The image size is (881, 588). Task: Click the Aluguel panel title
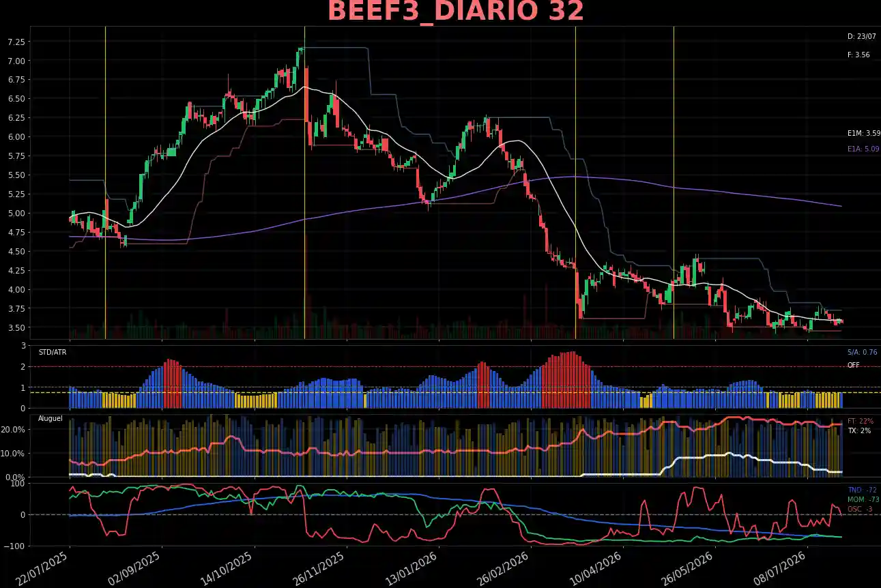pos(50,417)
